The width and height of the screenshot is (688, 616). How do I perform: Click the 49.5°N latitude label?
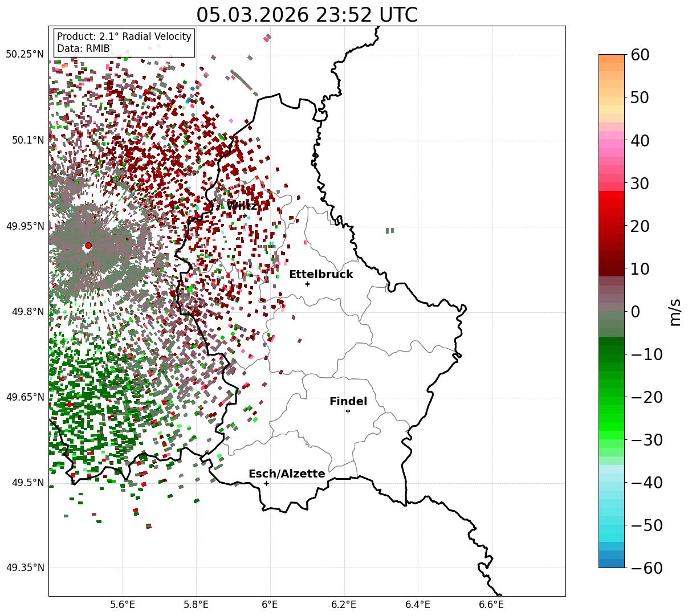point(27,483)
